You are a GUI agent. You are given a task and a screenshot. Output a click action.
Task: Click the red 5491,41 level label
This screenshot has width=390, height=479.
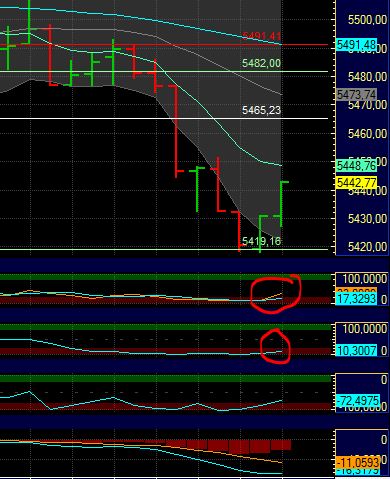261,36
